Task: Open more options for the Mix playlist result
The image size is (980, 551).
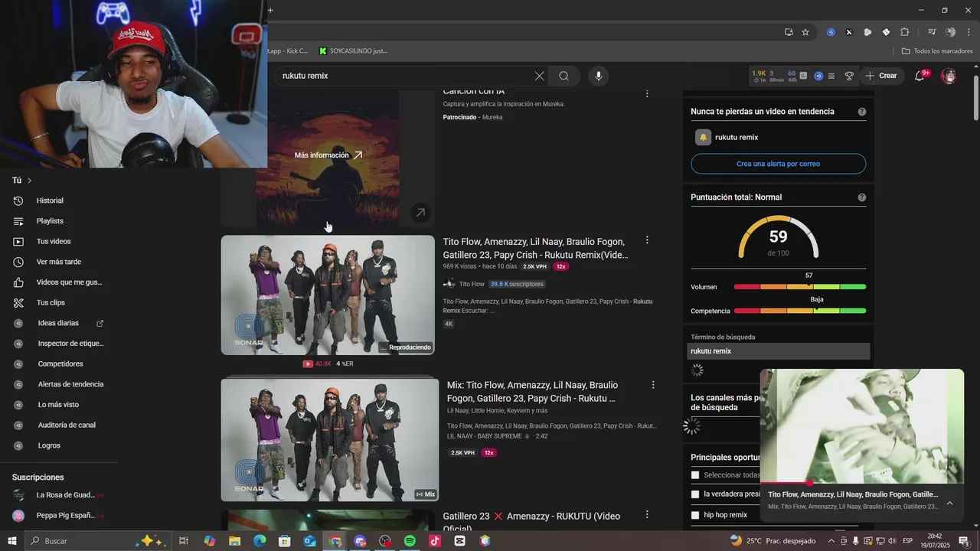Action: click(x=653, y=385)
